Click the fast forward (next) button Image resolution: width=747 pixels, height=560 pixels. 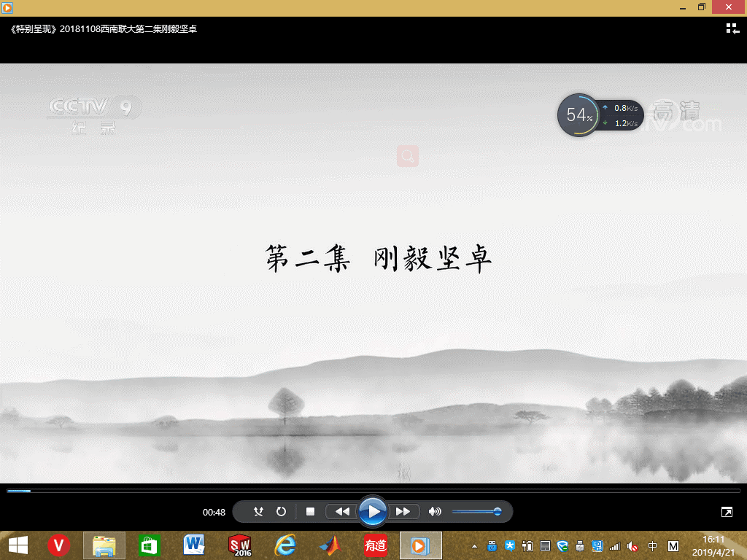403,512
